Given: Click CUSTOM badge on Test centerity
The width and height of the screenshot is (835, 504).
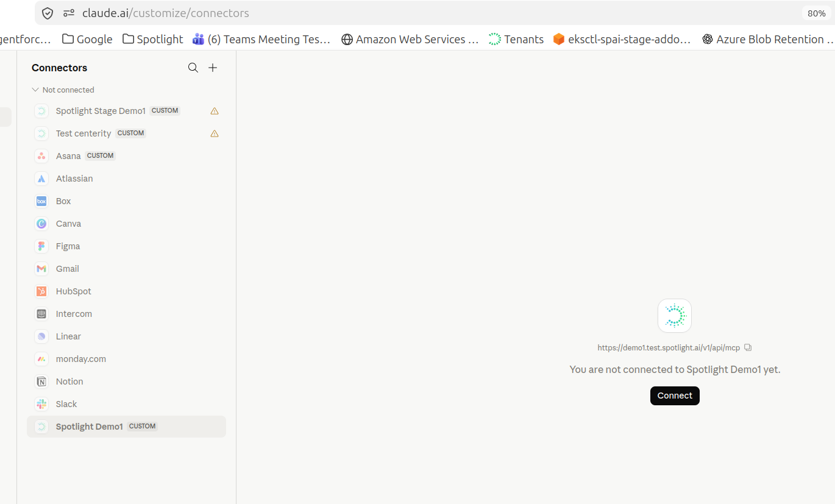Looking at the screenshot, I should [131, 133].
